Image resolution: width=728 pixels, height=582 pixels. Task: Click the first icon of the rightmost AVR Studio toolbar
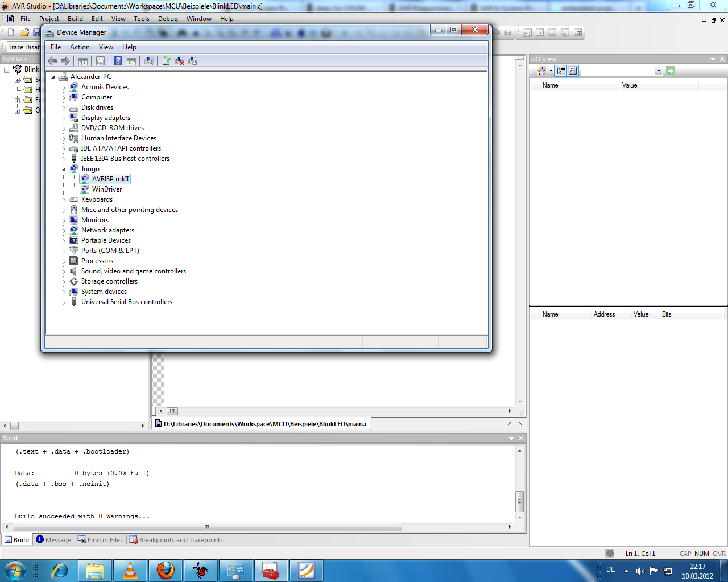pos(527,32)
